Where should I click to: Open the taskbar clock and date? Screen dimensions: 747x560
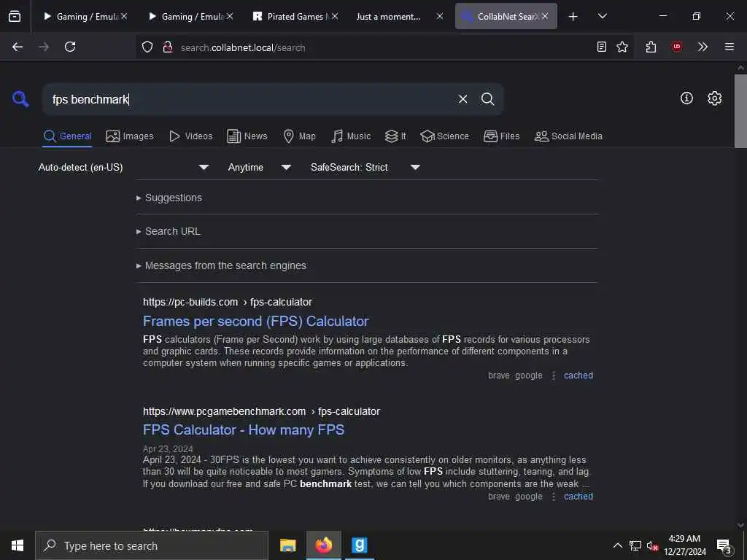coord(684,545)
